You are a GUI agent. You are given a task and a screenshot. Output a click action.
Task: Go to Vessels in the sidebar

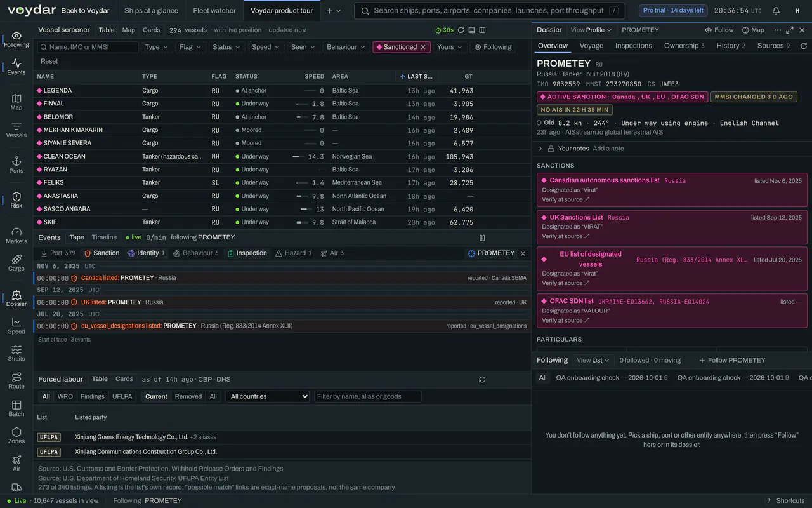16,130
